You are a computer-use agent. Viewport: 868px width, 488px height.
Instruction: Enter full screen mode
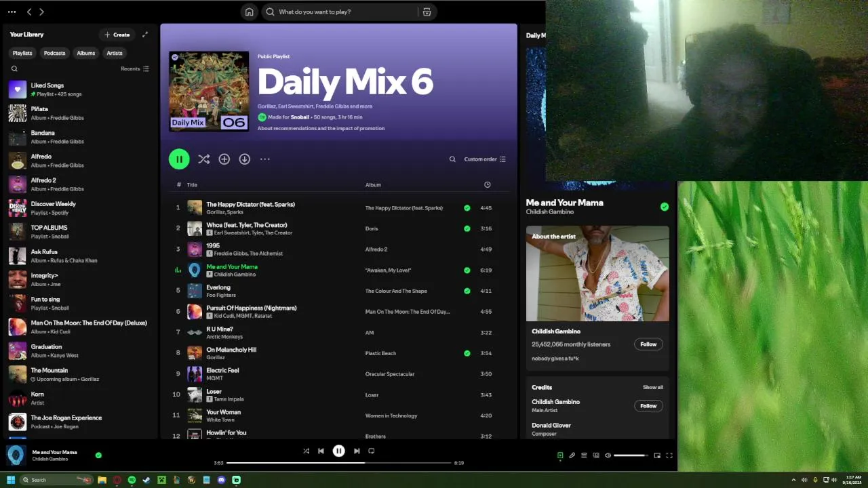click(669, 455)
